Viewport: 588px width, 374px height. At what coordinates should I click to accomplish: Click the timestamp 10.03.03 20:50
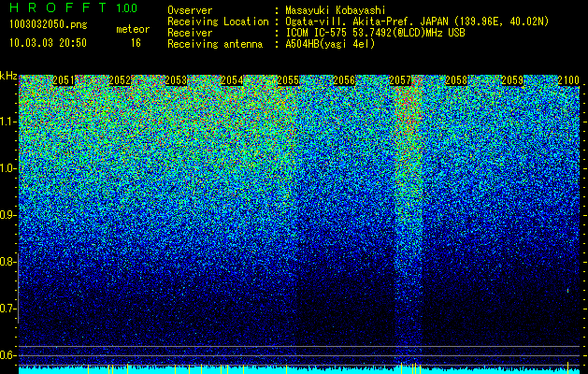click(x=48, y=43)
